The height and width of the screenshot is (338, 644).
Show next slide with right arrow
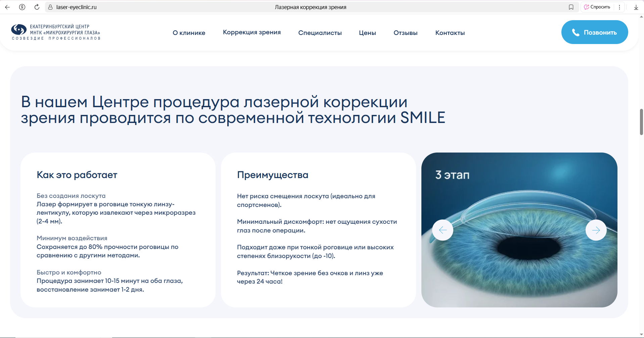[596, 230]
